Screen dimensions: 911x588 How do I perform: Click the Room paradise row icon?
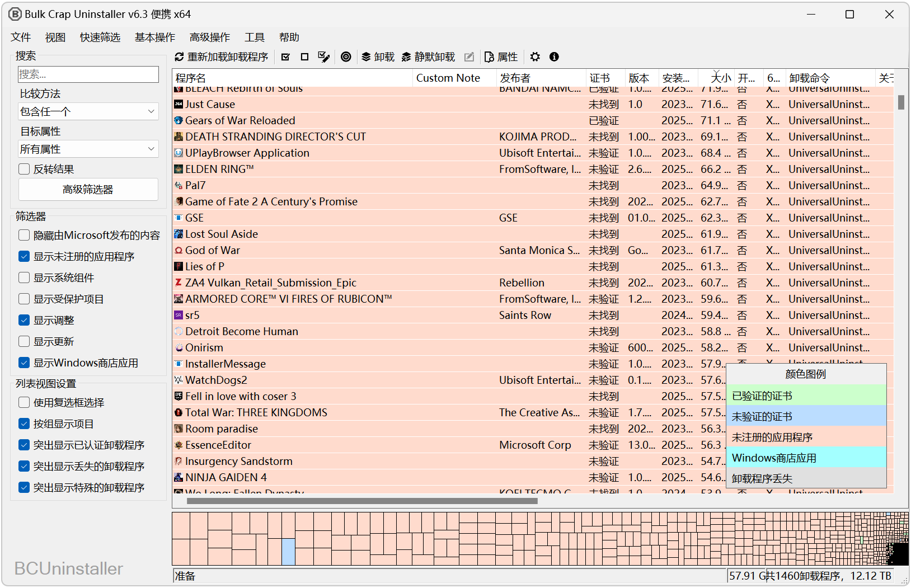click(x=179, y=429)
